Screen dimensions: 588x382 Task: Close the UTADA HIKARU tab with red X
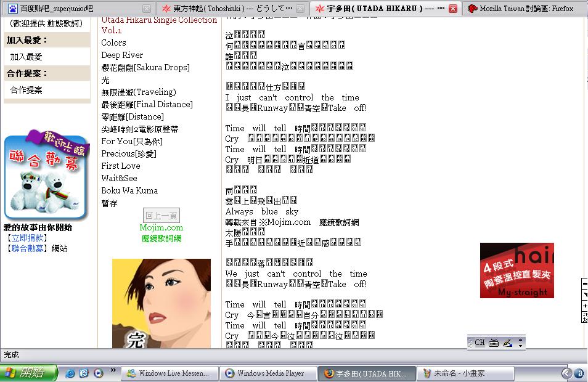click(x=452, y=8)
